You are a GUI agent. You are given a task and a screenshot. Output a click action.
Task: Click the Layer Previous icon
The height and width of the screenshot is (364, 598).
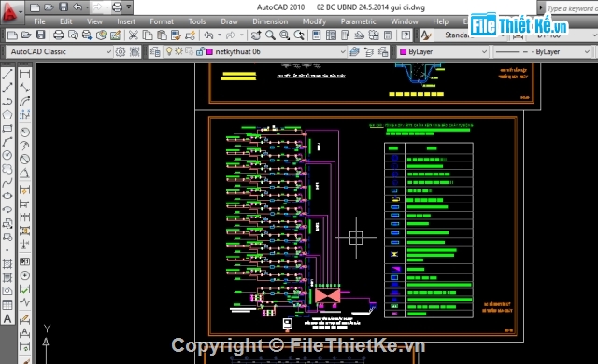(369, 51)
